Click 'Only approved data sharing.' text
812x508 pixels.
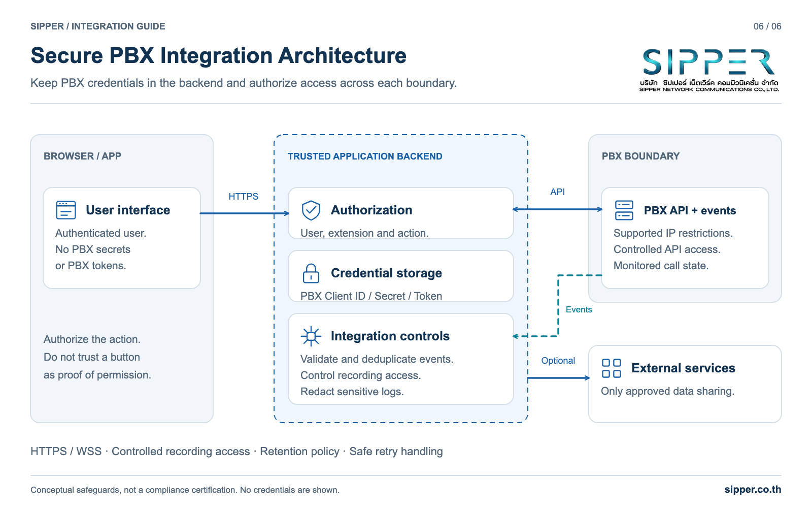[x=667, y=391]
